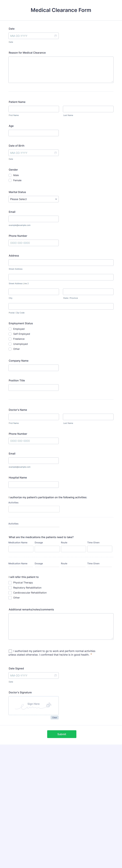The image size is (122, 868).
Task: Select Unemployed employment status
Action: coord(10,344)
